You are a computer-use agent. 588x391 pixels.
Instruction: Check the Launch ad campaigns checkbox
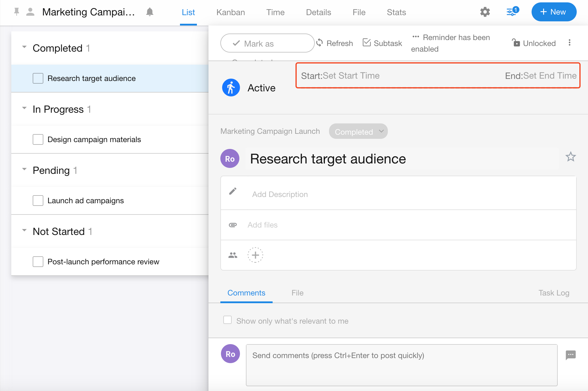(x=38, y=201)
